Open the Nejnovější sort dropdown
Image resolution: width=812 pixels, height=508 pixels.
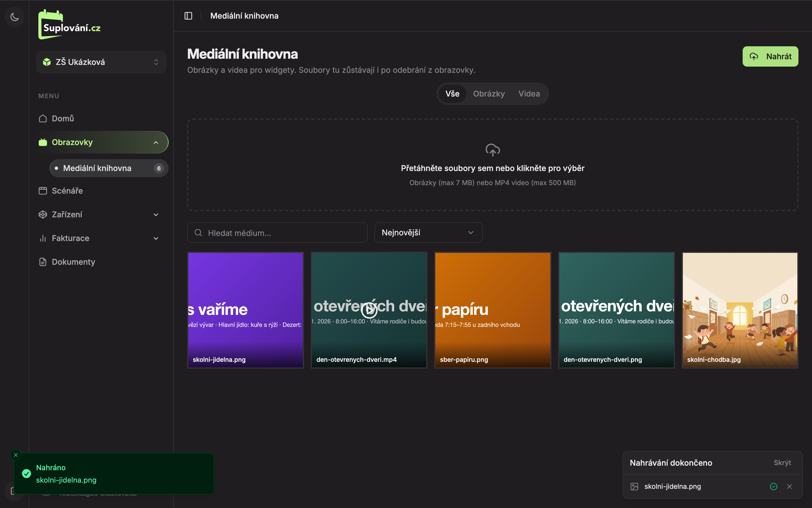click(x=428, y=233)
